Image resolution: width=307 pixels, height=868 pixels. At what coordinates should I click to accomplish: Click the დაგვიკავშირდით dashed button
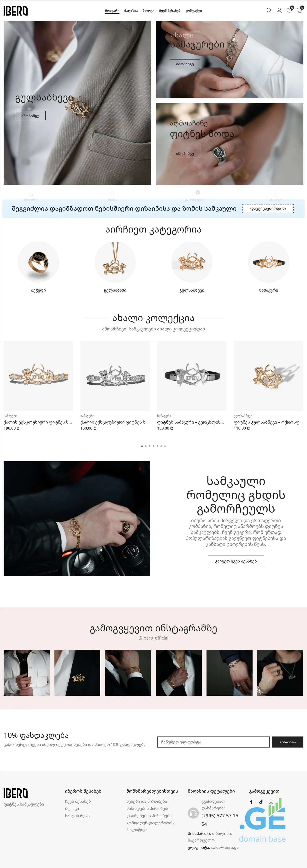[268, 209]
